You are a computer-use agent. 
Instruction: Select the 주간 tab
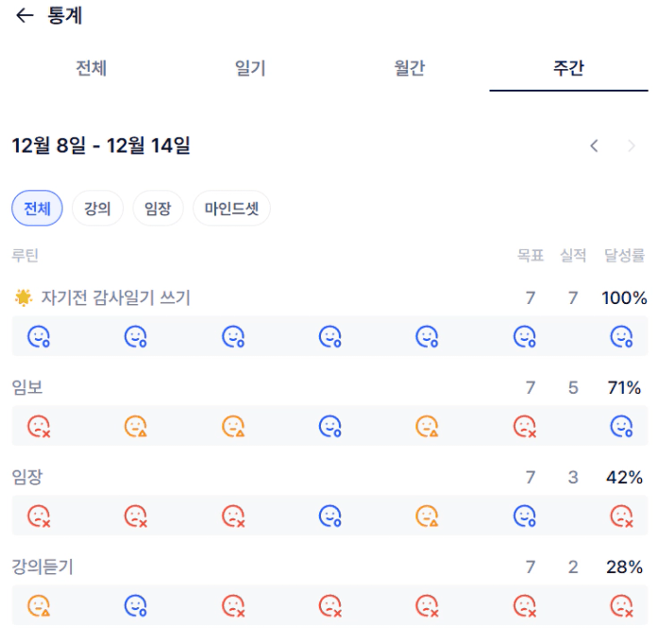coord(568,68)
